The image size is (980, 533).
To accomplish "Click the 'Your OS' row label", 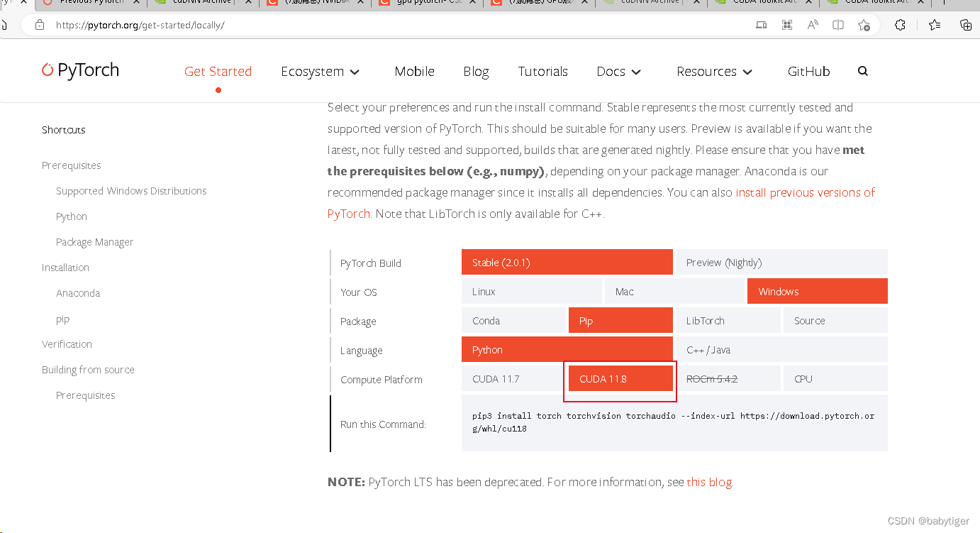I will point(359,292).
